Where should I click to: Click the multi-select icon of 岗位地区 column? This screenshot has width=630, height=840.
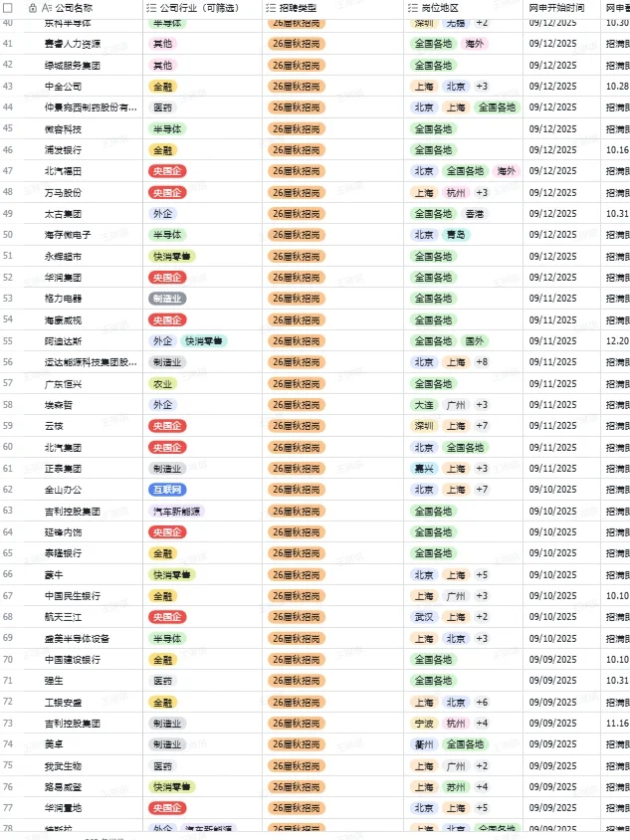[x=412, y=8]
